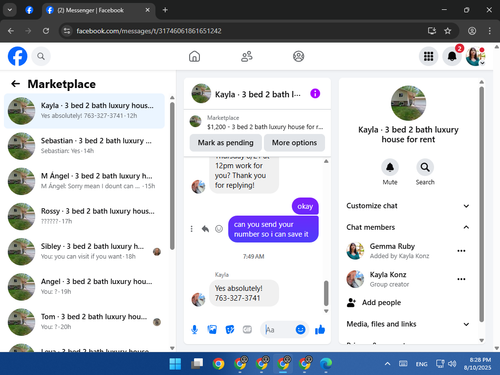Image resolution: width=500 pixels, height=375 pixels.
Task: Click Kayla Konz in chat members
Action: point(388,275)
